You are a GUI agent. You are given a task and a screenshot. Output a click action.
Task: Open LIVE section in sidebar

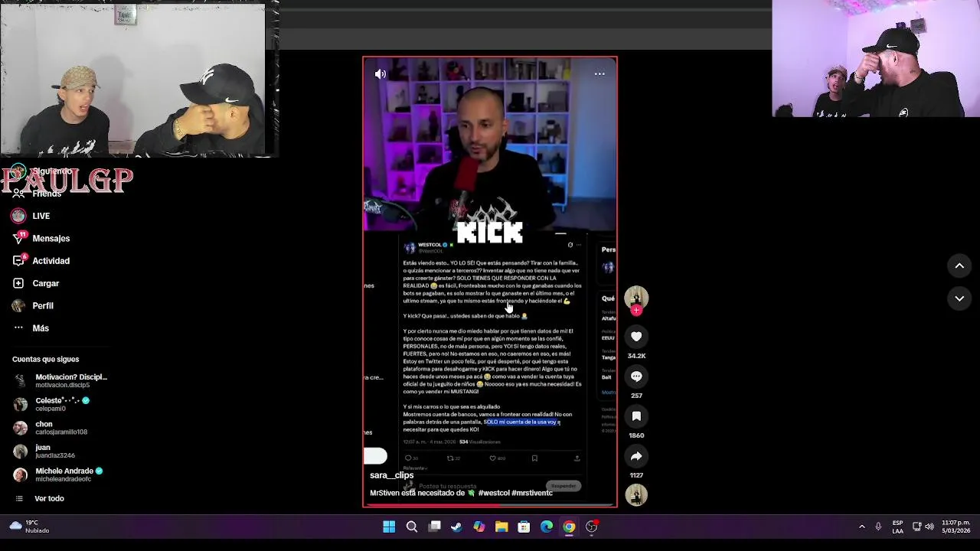tap(41, 216)
